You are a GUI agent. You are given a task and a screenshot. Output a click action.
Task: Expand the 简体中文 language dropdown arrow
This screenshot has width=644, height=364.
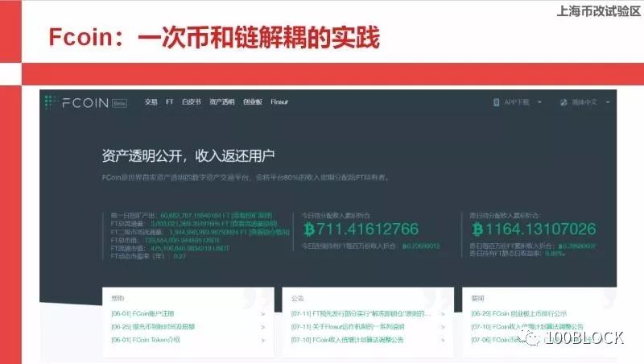tap(608, 102)
